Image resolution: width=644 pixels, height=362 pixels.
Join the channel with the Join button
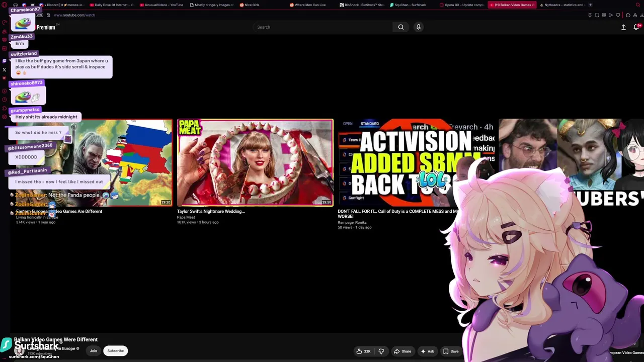[94, 351]
